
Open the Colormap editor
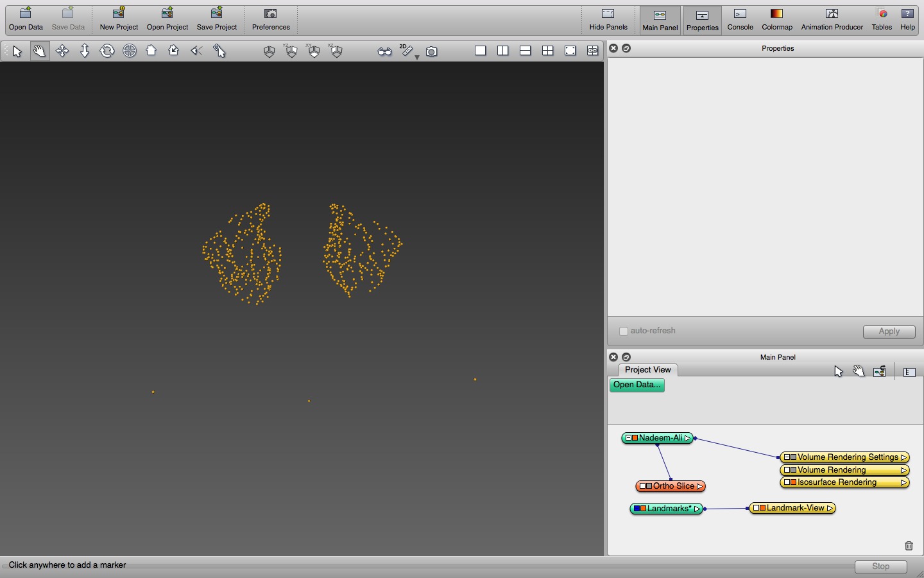click(x=776, y=19)
